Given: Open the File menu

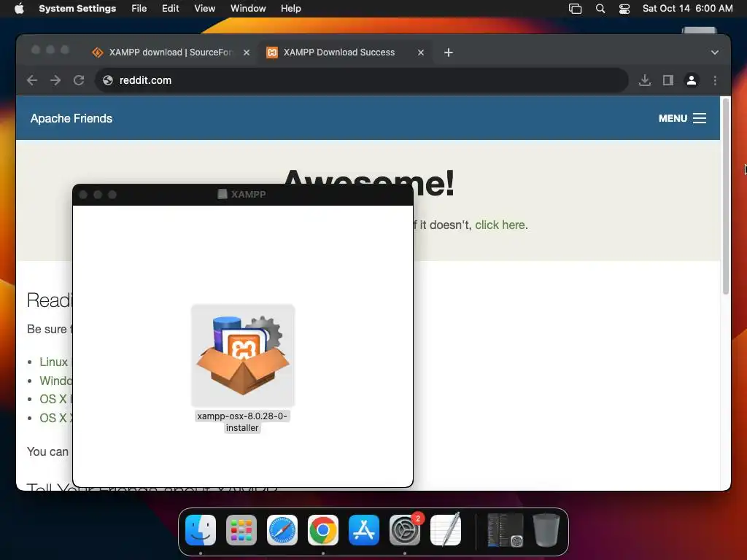Looking at the screenshot, I should click(x=139, y=9).
